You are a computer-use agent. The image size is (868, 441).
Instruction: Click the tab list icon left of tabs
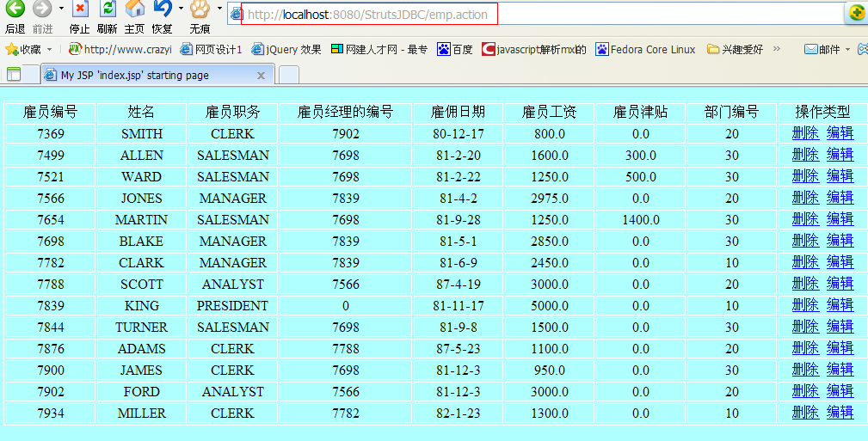[x=13, y=75]
